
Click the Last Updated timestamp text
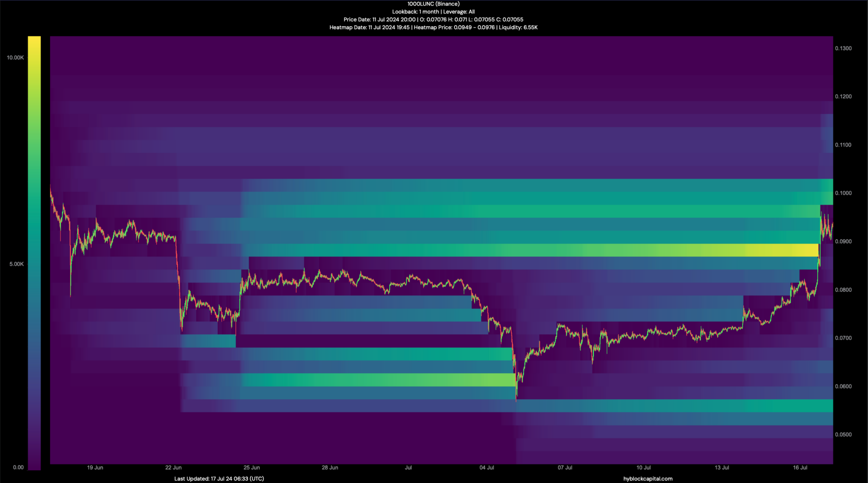[x=219, y=479]
